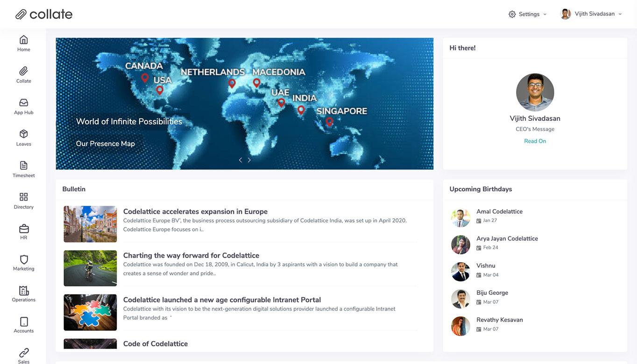Click calendar icon beside Feb 24
The image size is (637, 364).
(x=479, y=248)
